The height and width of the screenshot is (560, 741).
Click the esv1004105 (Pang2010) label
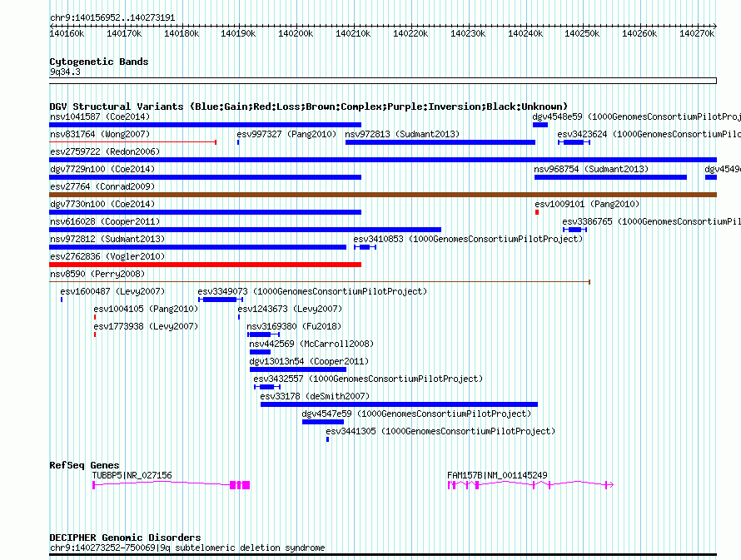click(x=146, y=309)
